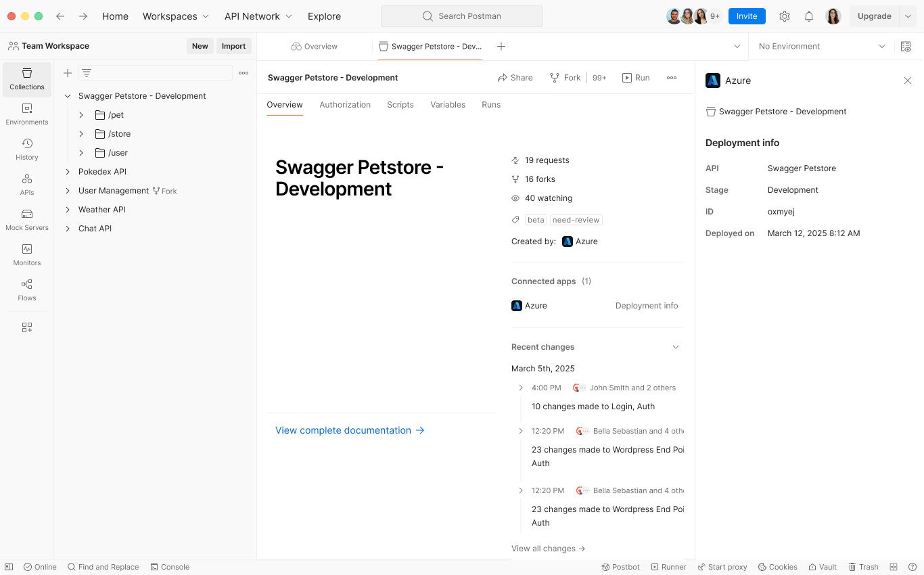This screenshot has height=575, width=924.
Task: Open the Cookies manager
Action: pos(777,567)
